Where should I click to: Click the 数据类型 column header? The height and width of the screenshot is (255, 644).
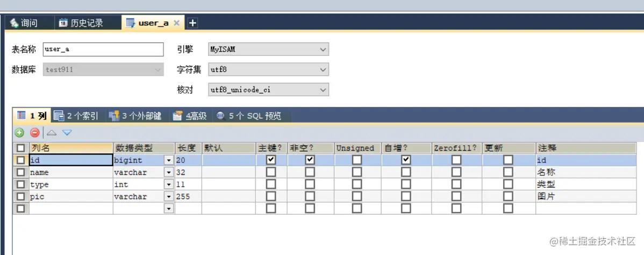click(x=144, y=148)
